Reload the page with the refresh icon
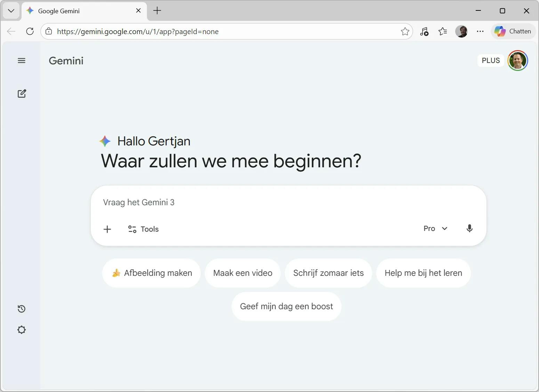Viewport: 539px width, 392px height. pos(30,31)
